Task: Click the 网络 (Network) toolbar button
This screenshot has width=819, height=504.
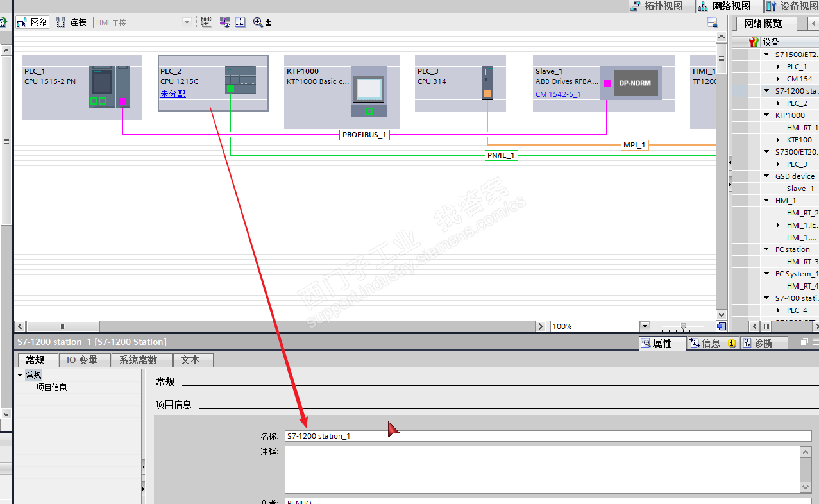Action: (32, 22)
